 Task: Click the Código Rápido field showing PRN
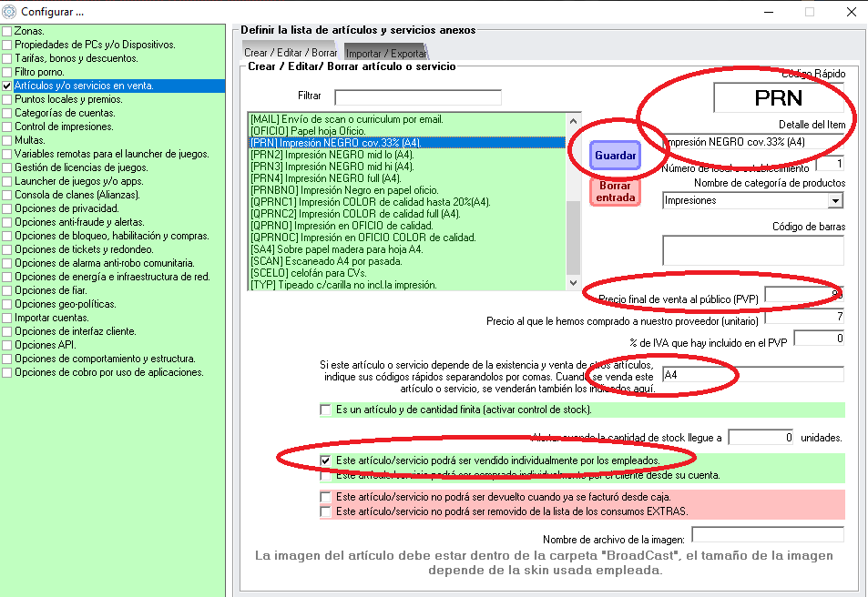779,98
